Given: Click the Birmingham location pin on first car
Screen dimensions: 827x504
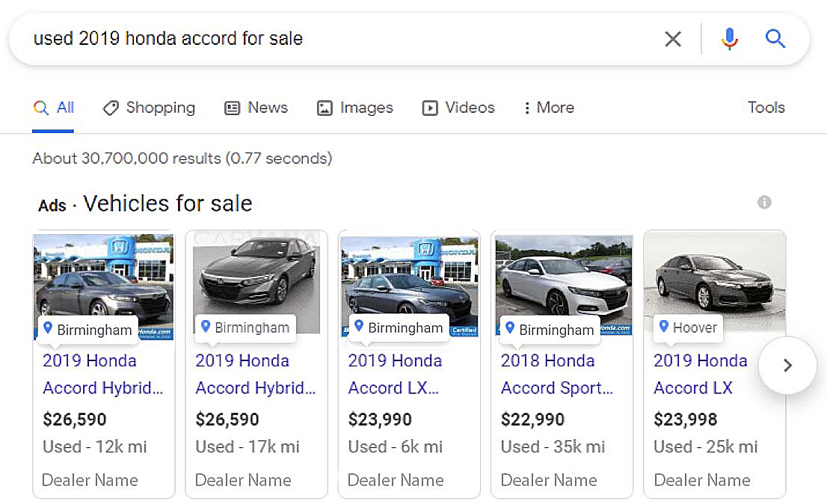Looking at the screenshot, I should 49,328.
